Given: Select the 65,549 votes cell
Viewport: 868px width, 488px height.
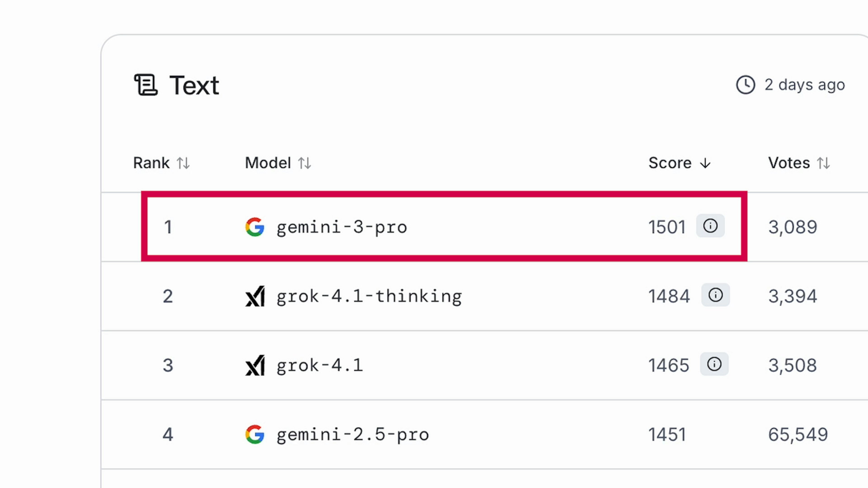Looking at the screenshot, I should coord(798,434).
